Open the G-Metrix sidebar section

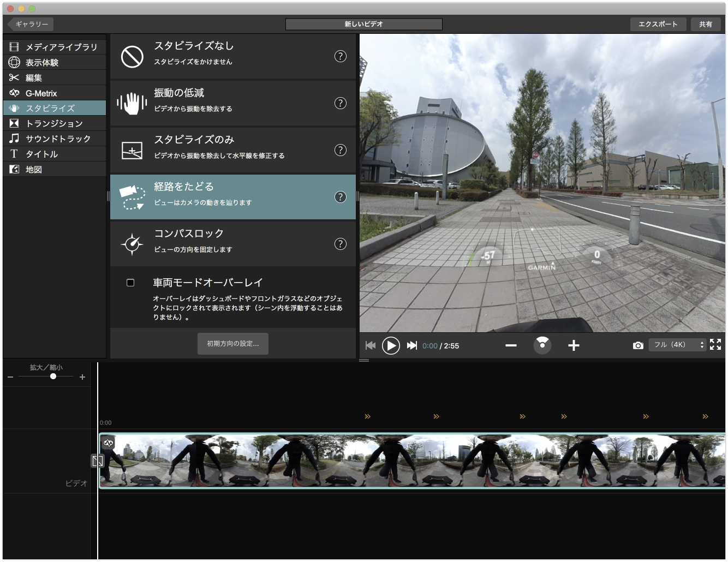pos(55,93)
